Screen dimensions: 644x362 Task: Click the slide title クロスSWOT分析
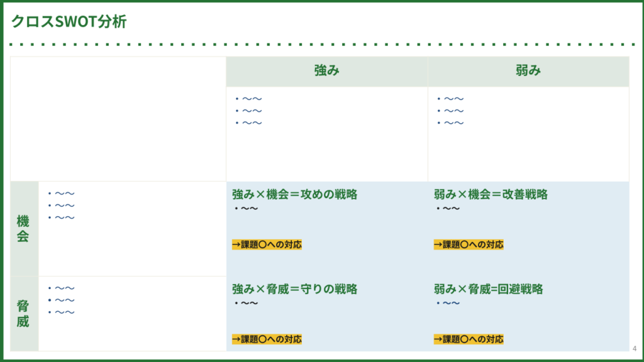[69, 22]
